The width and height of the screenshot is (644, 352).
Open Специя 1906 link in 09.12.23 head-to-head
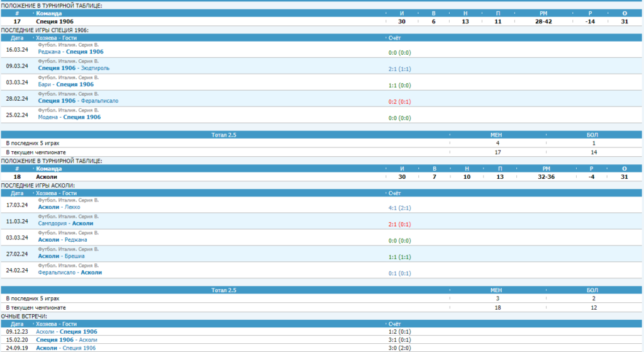79,332
